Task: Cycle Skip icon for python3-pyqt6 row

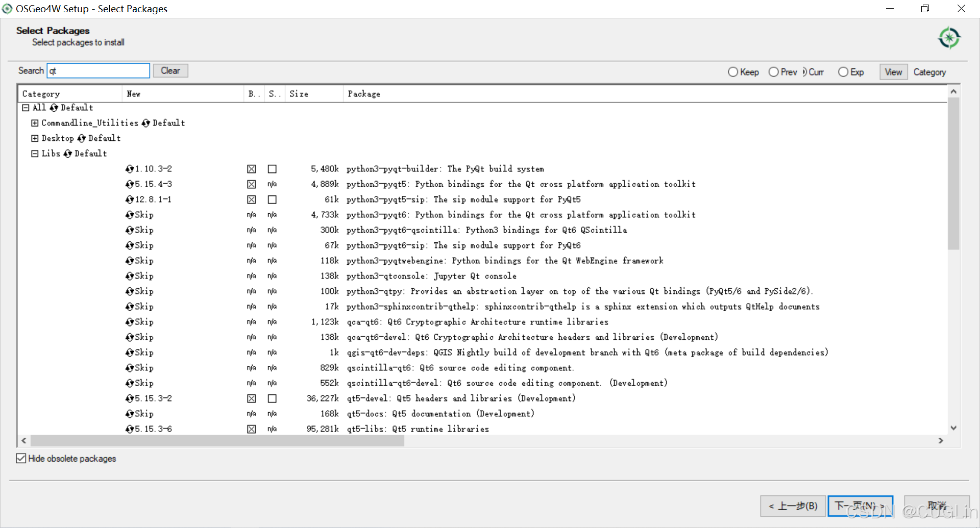Action: click(x=130, y=215)
